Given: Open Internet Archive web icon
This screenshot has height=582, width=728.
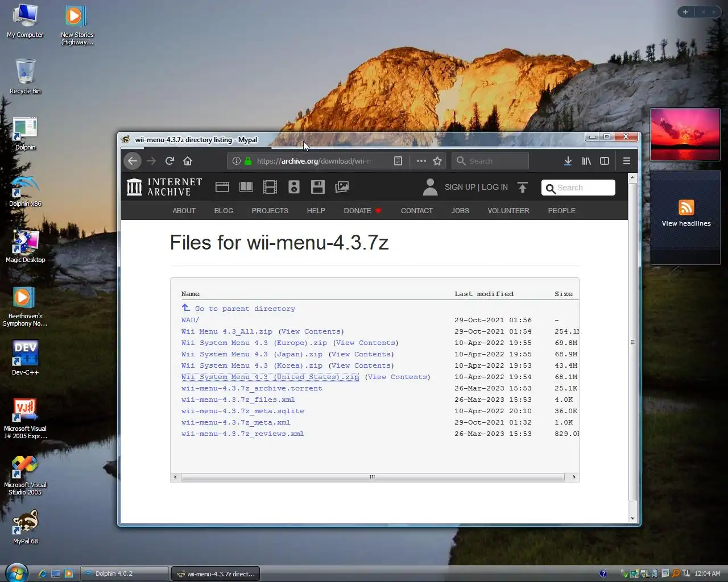Looking at the screenshot, I should (222, 187).
